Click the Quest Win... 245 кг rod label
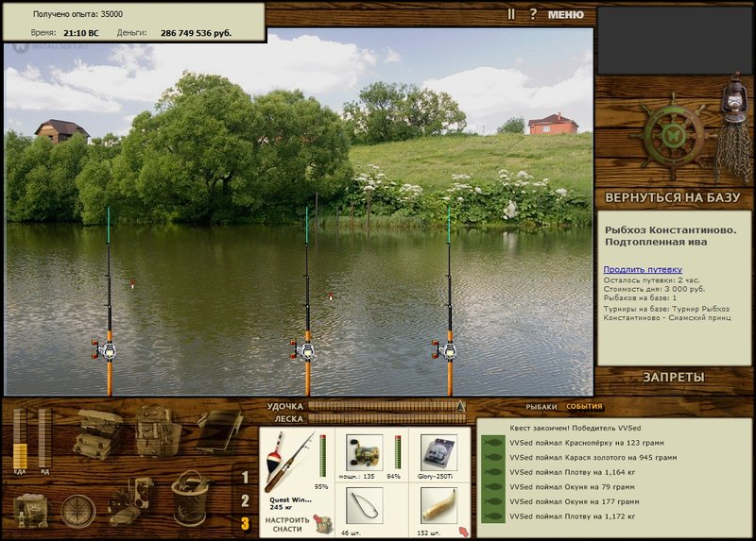The height and width of the screenshot is (541, 756). click(290, 503)
